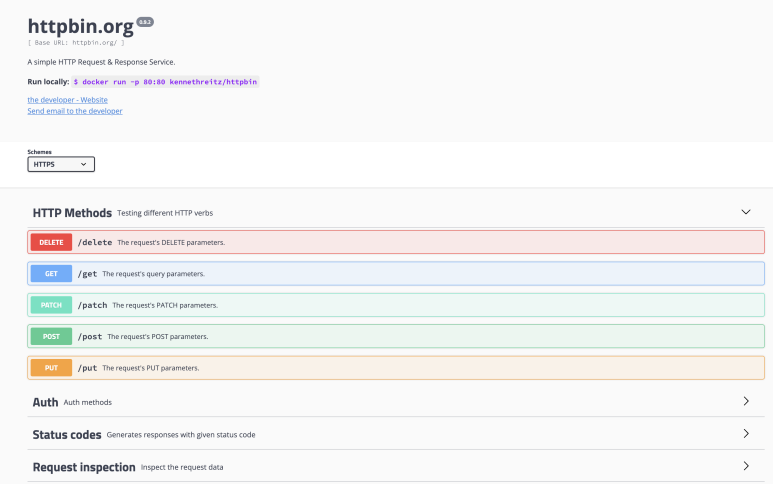Click the /post endpoint path

click(x=90, y=337)
